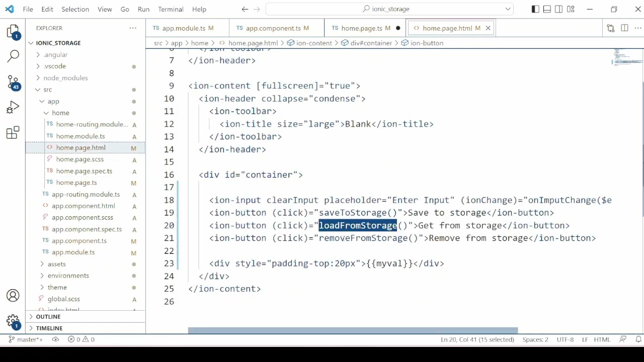The width and height of the screenshot is (644, 362).
Task: Open the Terminal menu
Action: point(171,9)
